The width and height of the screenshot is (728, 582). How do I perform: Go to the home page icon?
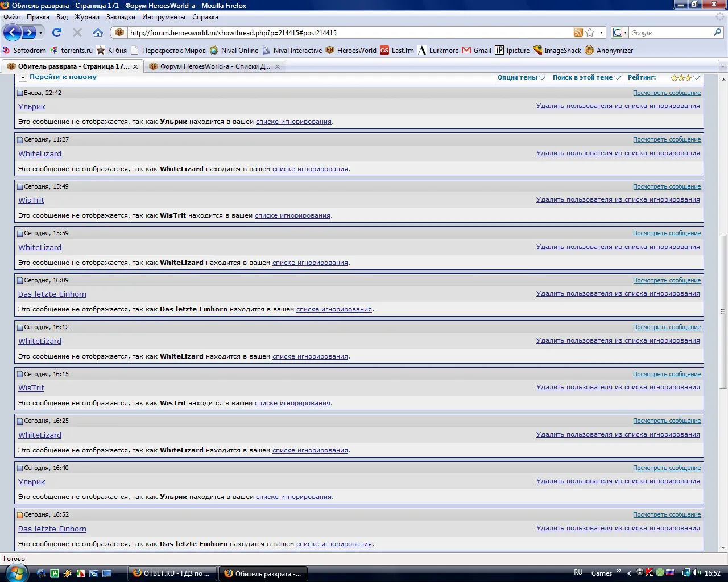click(98, 32)
